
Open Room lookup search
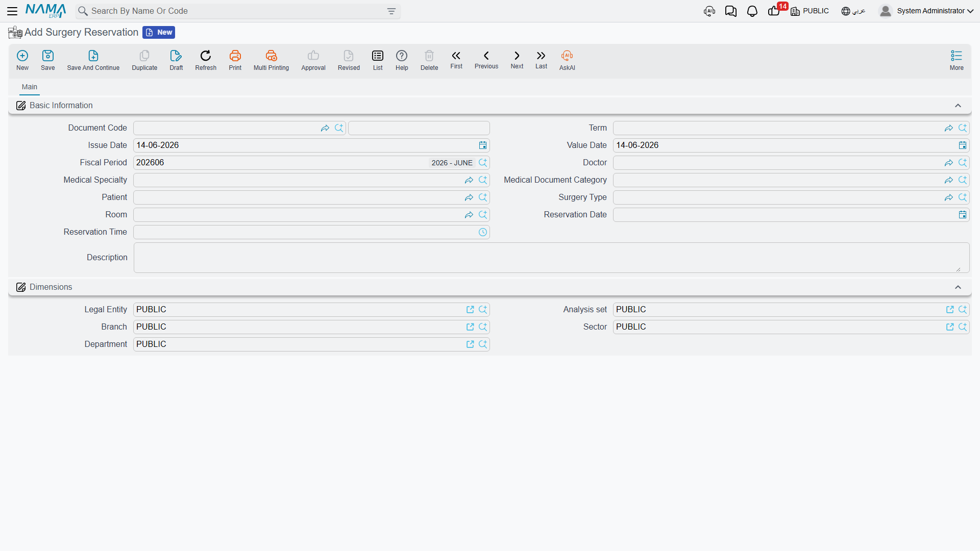pyautogui.click(x=483, y=215)
